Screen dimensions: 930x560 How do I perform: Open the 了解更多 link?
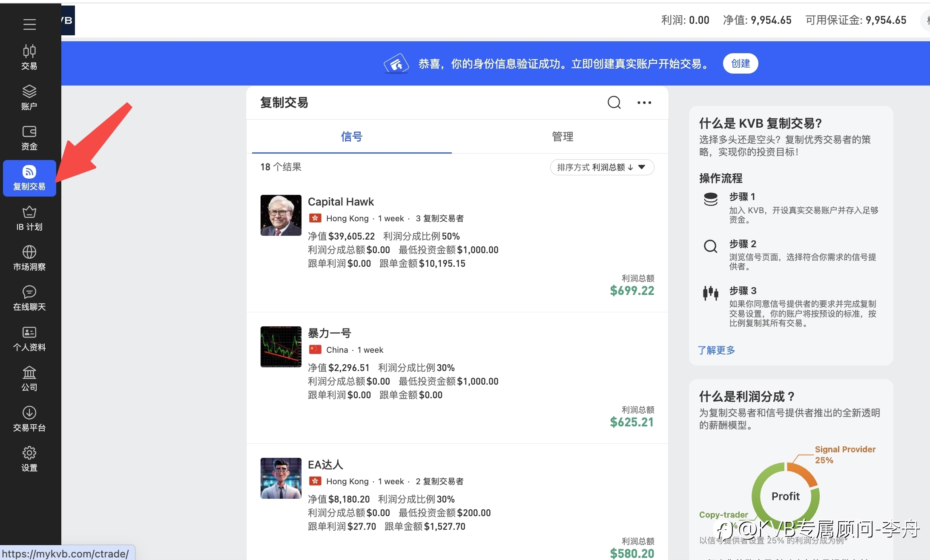coord(717,350)
